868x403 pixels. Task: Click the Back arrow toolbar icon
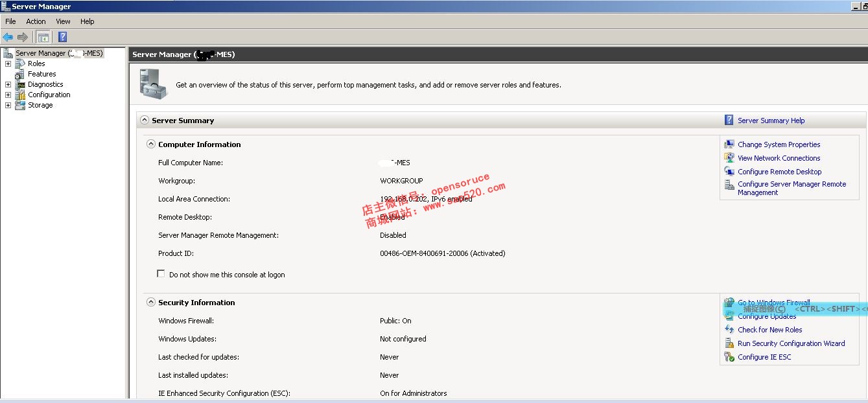pyautogui.click(x=8, y=37)
